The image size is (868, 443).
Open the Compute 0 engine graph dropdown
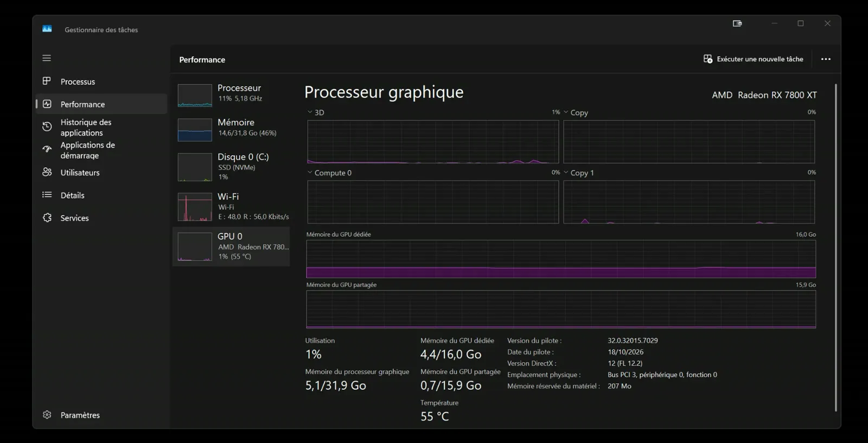310,172
